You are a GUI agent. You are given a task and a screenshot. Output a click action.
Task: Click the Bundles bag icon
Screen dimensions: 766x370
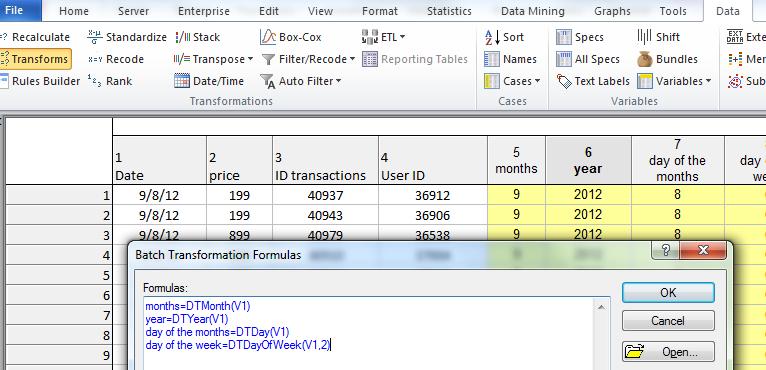point(645,59)
